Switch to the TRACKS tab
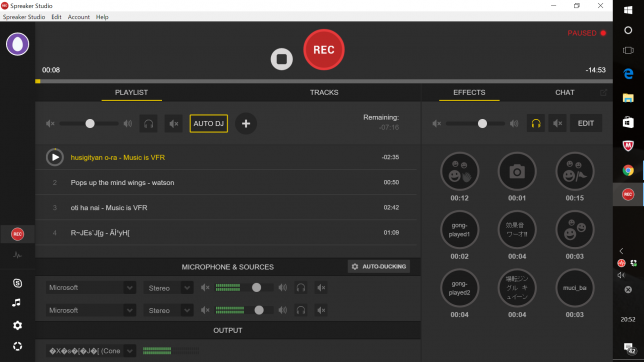644x362 pixels. click(324, 92)
